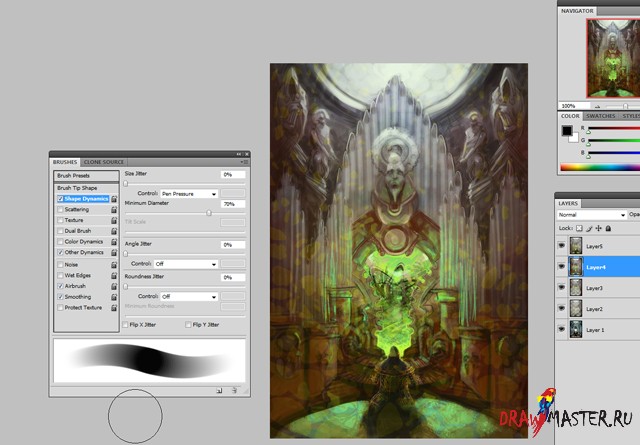Enable Lock position icon in Layers panel
The width and height of the screenshot is (640, 445).
[598, 228]
